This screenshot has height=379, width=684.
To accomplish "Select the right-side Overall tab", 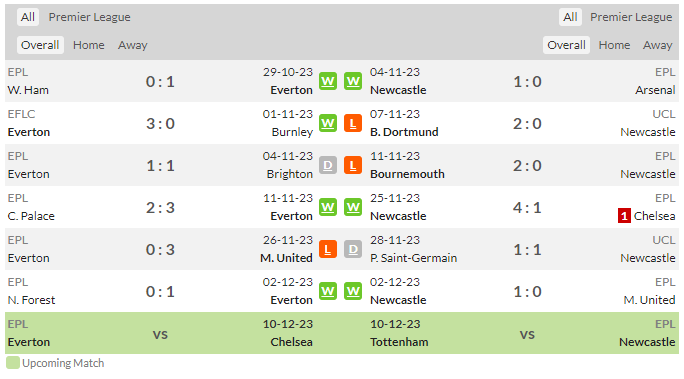I will coord(566,45).
